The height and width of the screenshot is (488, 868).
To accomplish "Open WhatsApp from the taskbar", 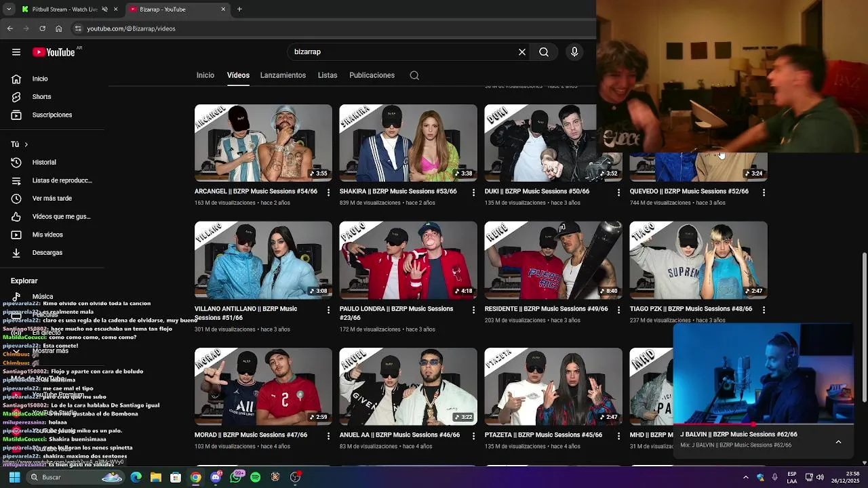I will (235, 477).
